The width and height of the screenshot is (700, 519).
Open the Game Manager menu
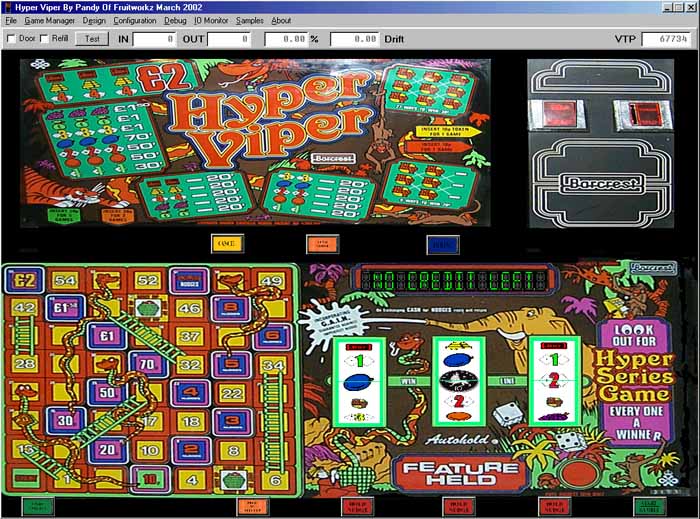tap(50, 21)
